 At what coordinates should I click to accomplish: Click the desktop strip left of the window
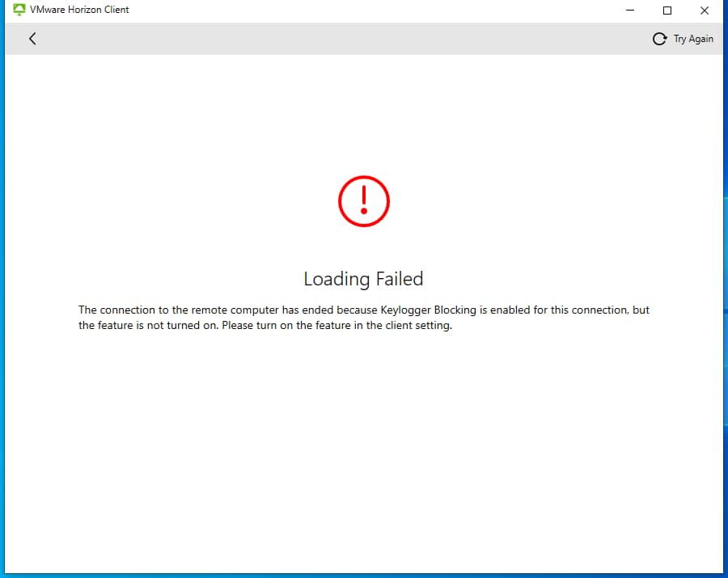coord(2,323)
